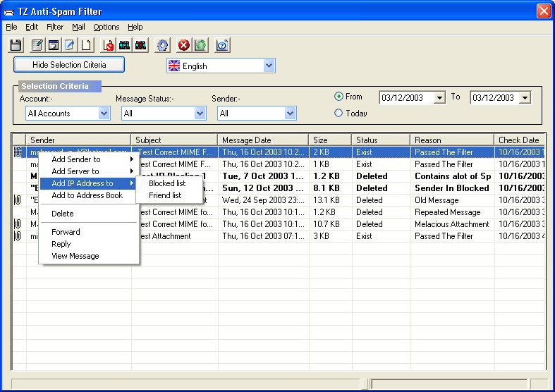
Task: Click the UK flag in the language box
Action: [x=173, y=66]
